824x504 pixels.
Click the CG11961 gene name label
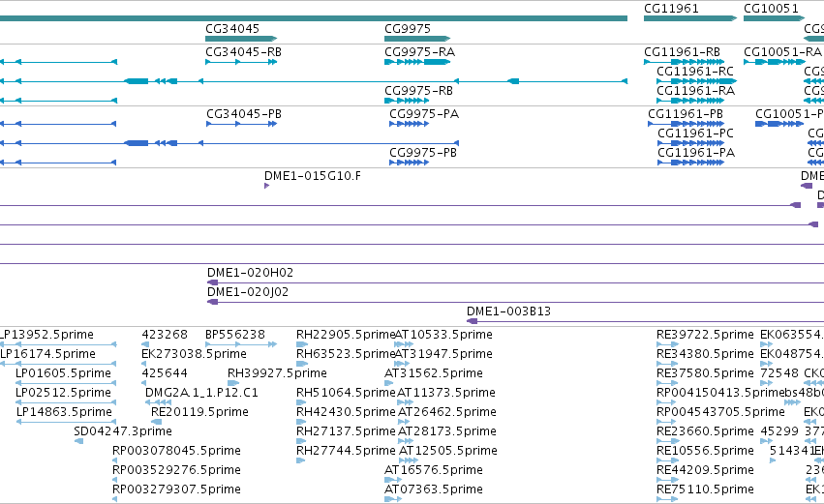[x=671, y=9]
